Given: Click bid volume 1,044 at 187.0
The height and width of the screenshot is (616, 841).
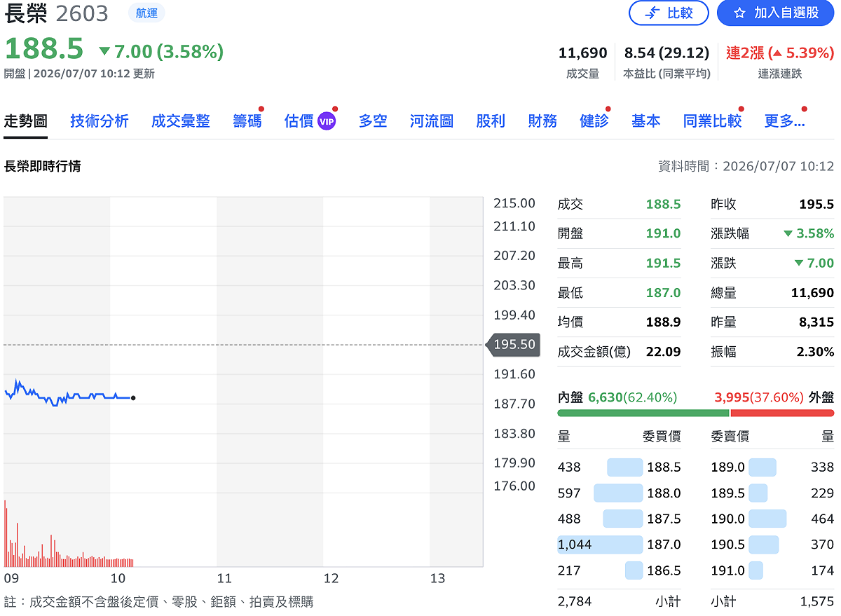Looking at the screenshot, I should [575, 545].
